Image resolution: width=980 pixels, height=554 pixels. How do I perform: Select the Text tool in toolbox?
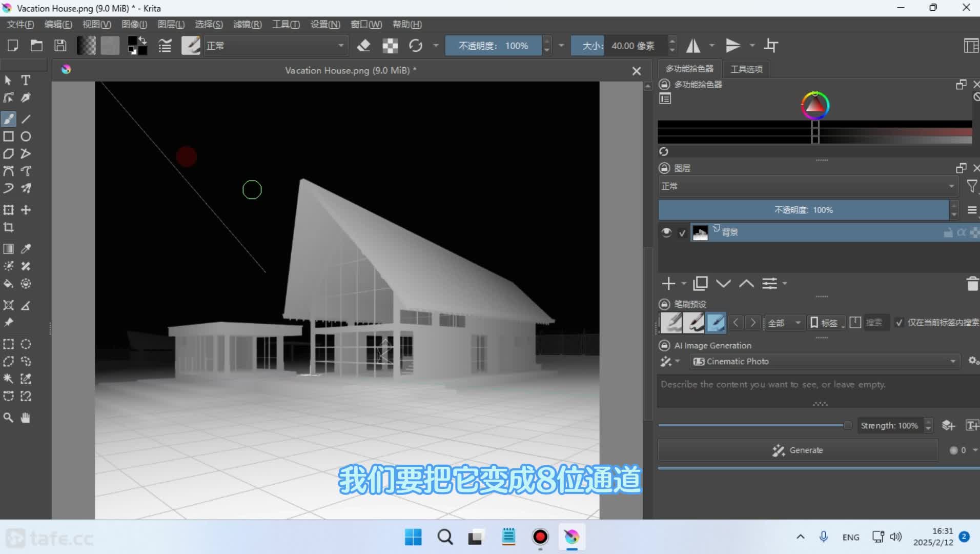tap(26, 81)
